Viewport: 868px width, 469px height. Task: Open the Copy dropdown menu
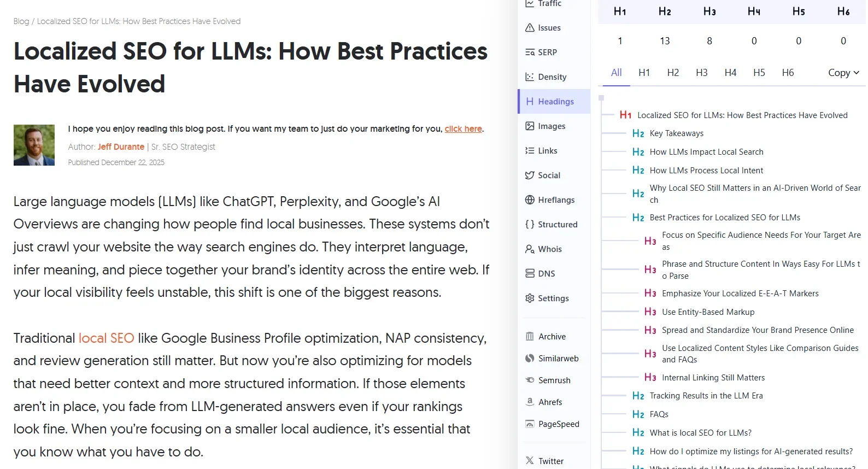(x=843, y=73)
